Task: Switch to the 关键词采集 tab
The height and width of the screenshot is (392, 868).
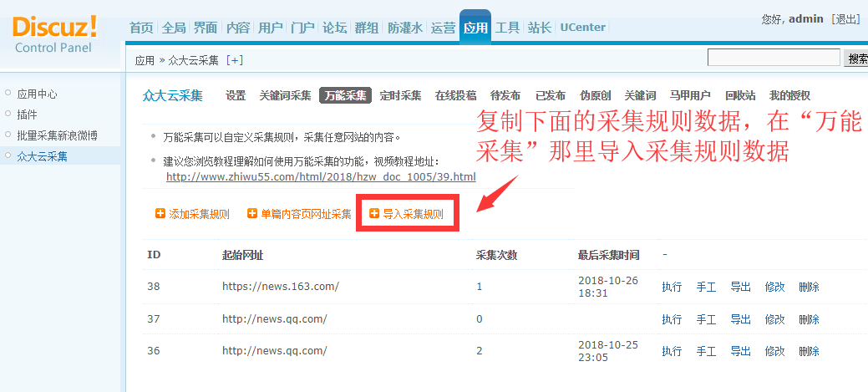Action: tap(286, 96)
